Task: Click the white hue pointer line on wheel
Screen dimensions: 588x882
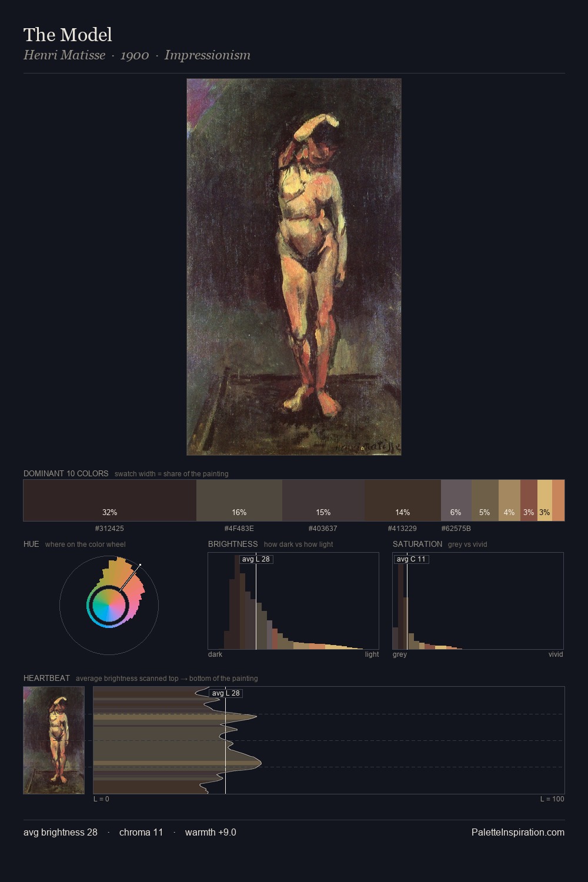Action: point(130,577)
